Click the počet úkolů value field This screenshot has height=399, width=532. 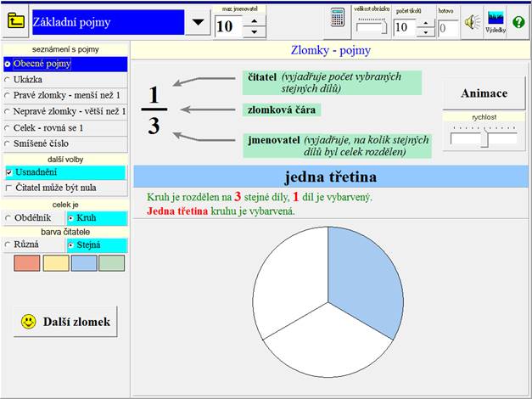coord(405,27)
